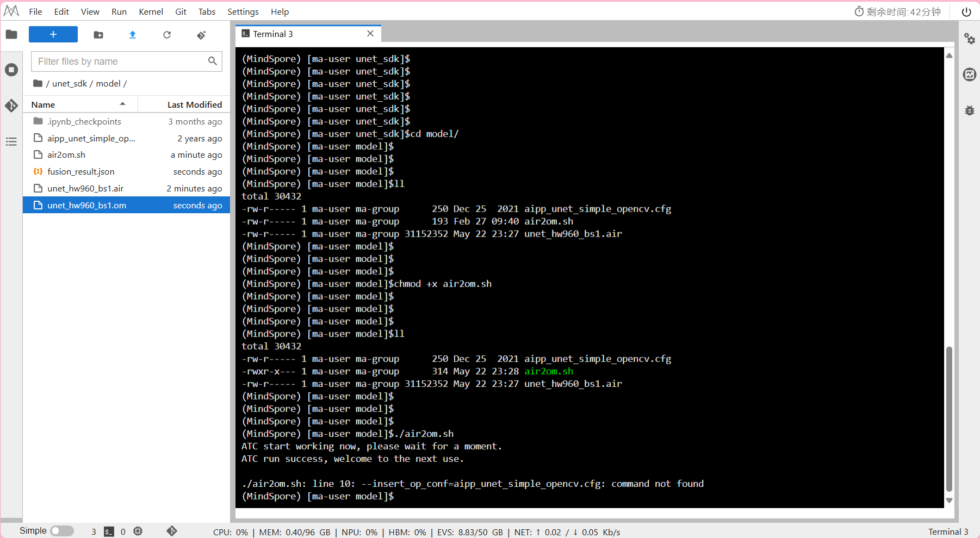Viewport: 980px width, 538px height.
Task: Refresh the file list
Action: (x=167, y=35)
